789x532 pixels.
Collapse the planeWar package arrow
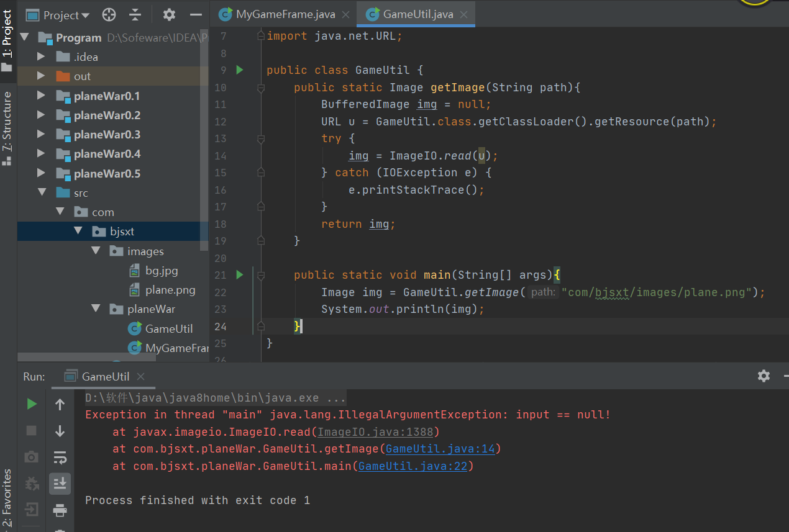pos(96,309)
